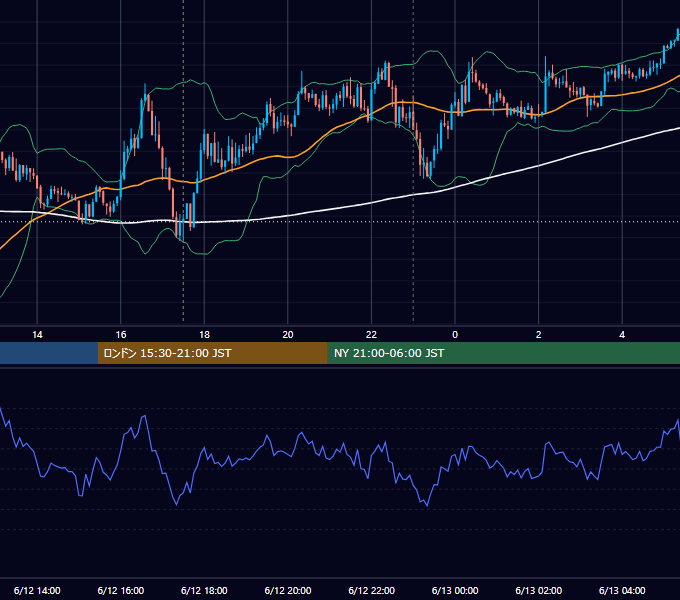Click the 18 hour label on price chart axis
The image size is (680, 600).
204,335
